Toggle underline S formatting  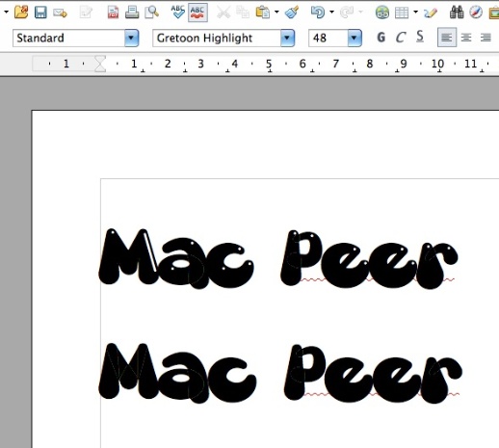point(420,37)
